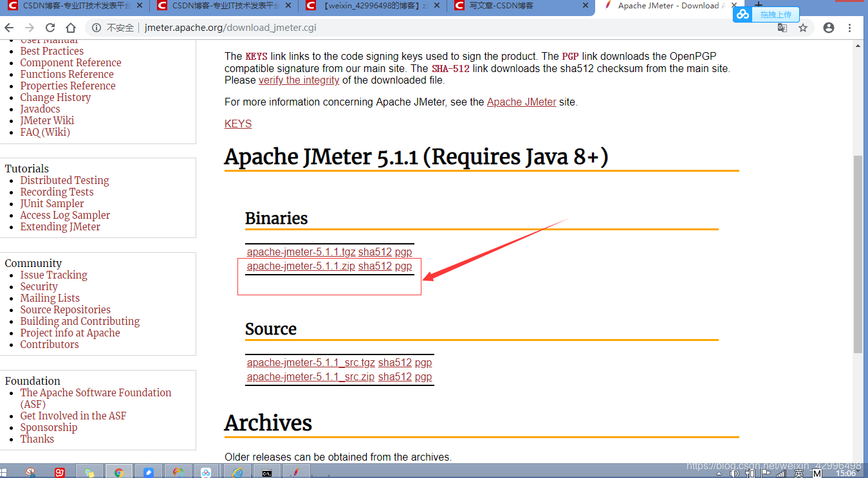Image resolution: width=868 pixels, height=478 pixels.
Task: Download apache-jmeter-5.1.1.zip binary
Action: [x=300, y=266]
